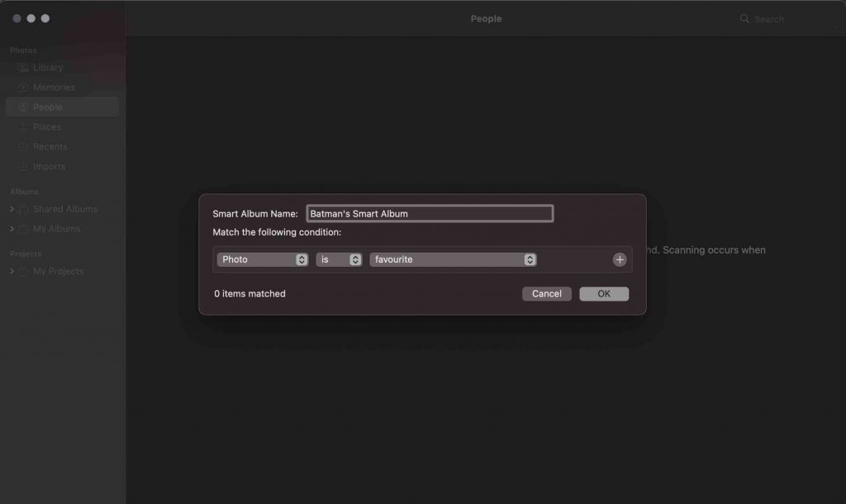Click the search magnifier icon
The image size is (846, 504).
744,19
